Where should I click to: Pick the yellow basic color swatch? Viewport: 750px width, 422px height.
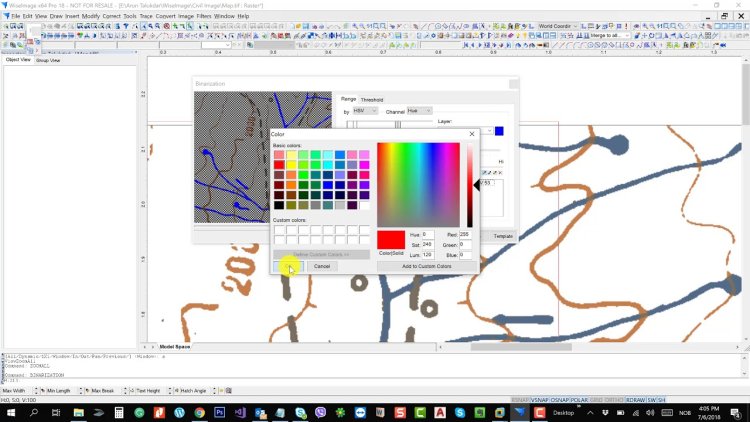click(291, 165)
